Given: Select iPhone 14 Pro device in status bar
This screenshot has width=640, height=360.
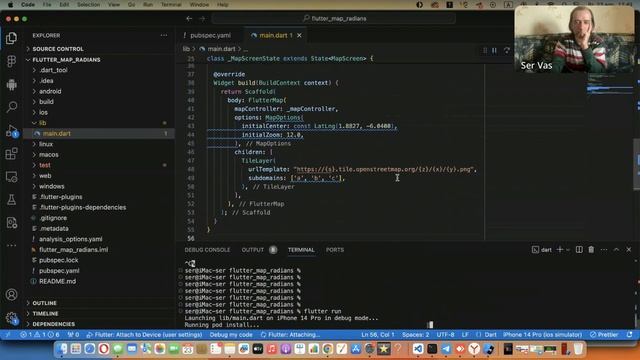Looking at the screenshot, I should 542,335.
